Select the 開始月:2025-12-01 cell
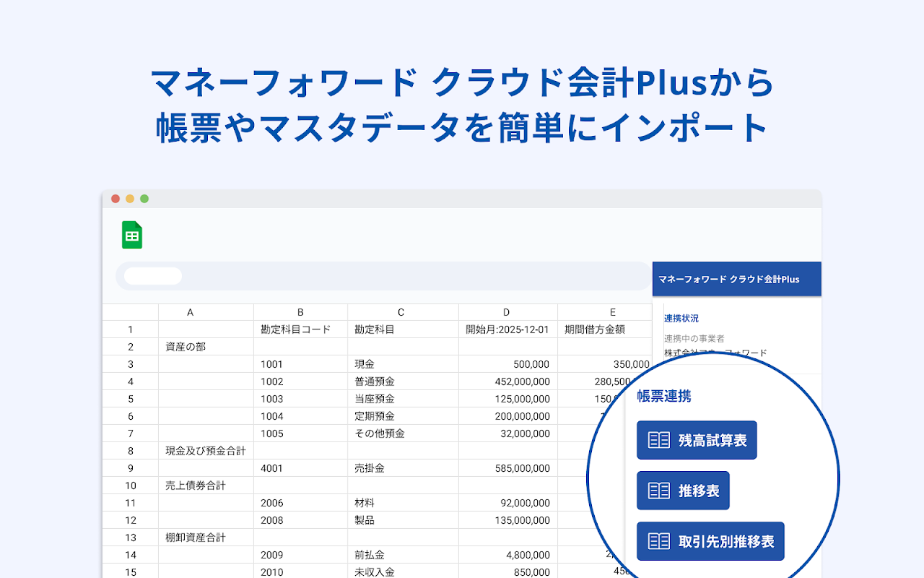The height and width of the screenshot is (578, 924). [x=508, y=329]
